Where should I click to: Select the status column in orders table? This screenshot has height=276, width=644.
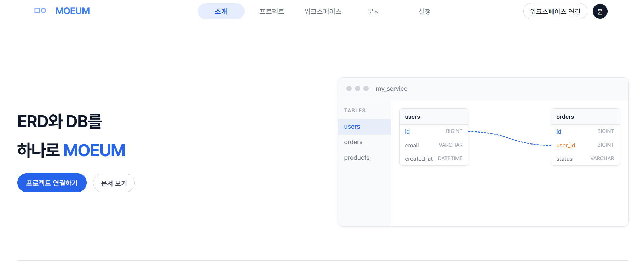coord(585,159)
